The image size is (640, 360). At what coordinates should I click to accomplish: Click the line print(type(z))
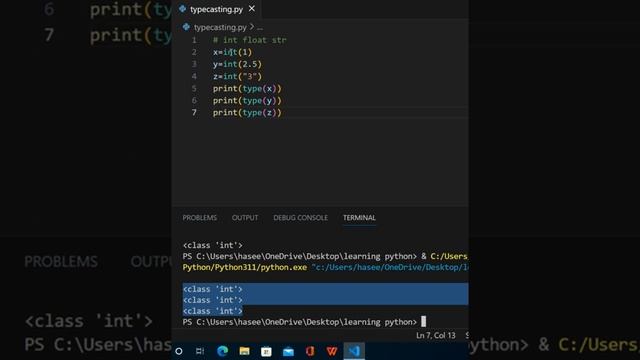pyautogui.click(x=247, y=113)
